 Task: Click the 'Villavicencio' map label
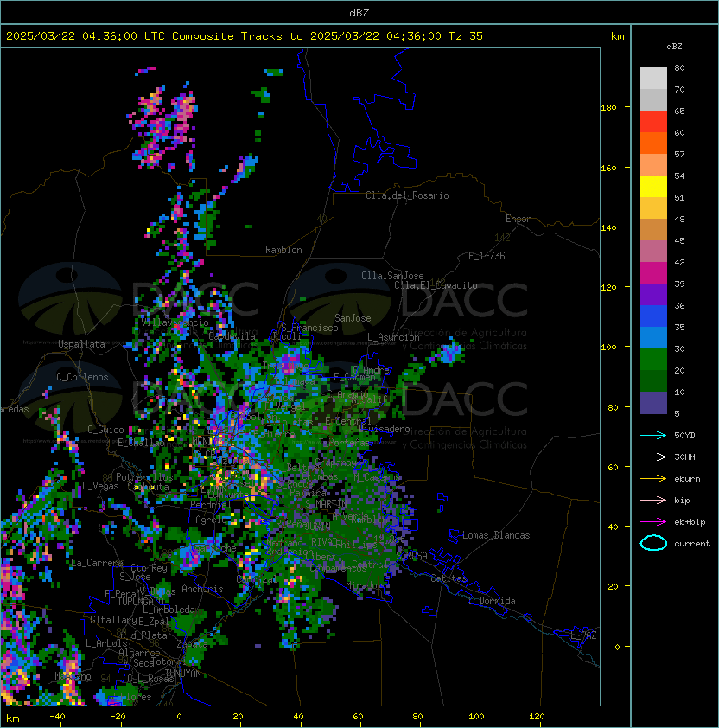pos(175,322)
